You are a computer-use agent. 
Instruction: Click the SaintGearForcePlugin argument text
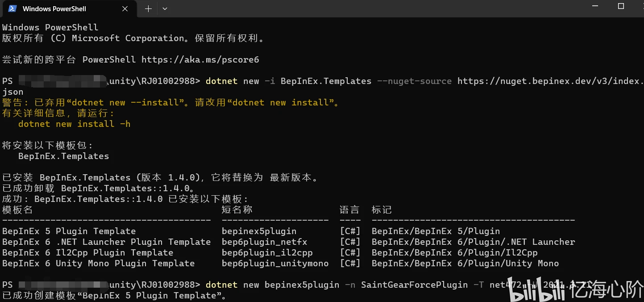pos(414,285)
